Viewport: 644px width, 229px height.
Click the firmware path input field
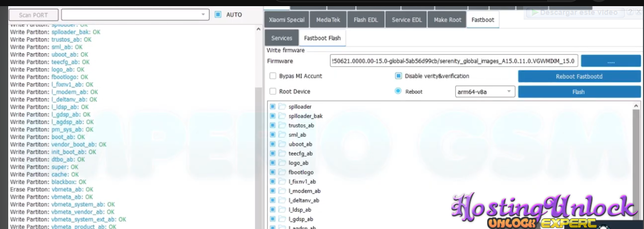454,61
